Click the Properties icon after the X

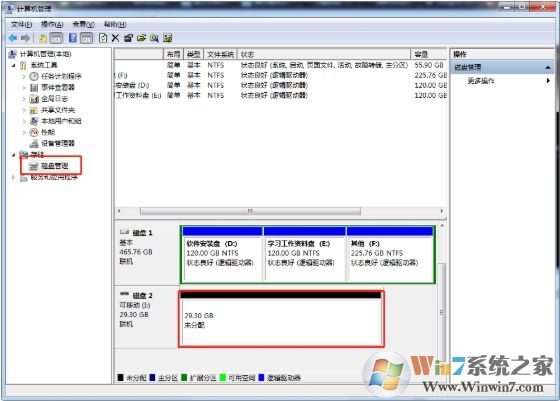pyautogui.click(x=128, y=38)
